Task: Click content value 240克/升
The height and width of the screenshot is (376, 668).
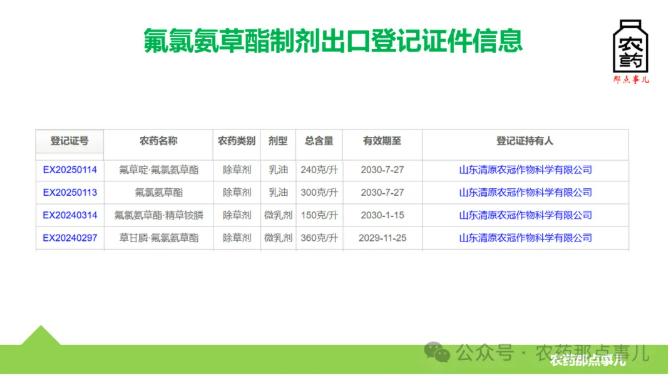Action: (x=319, y=170)
